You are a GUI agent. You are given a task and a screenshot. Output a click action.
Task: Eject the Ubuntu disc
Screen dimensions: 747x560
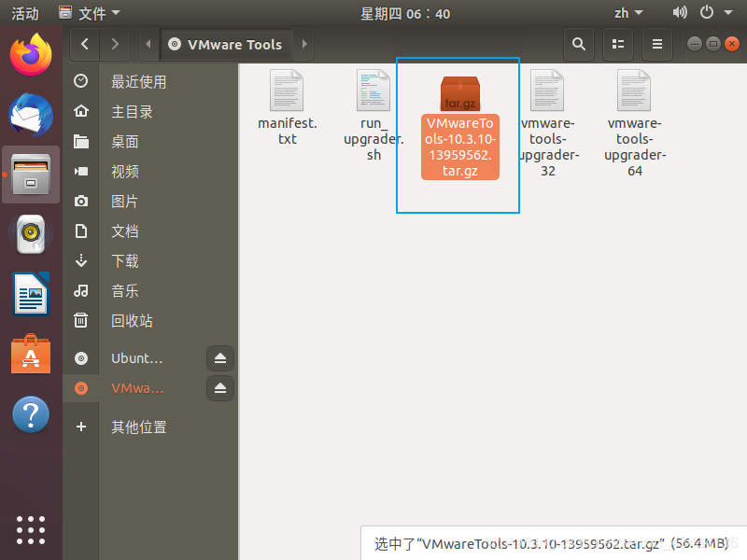point(220,358)
